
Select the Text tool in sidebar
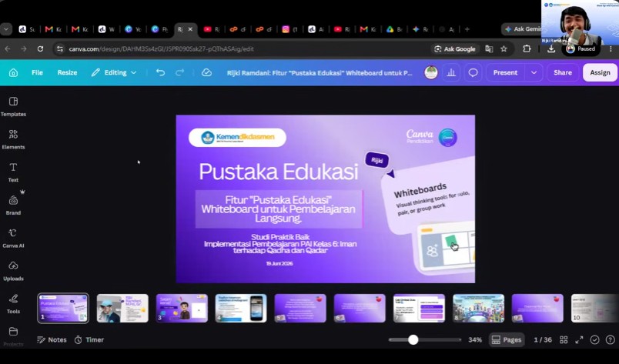(x=13, y=172)
